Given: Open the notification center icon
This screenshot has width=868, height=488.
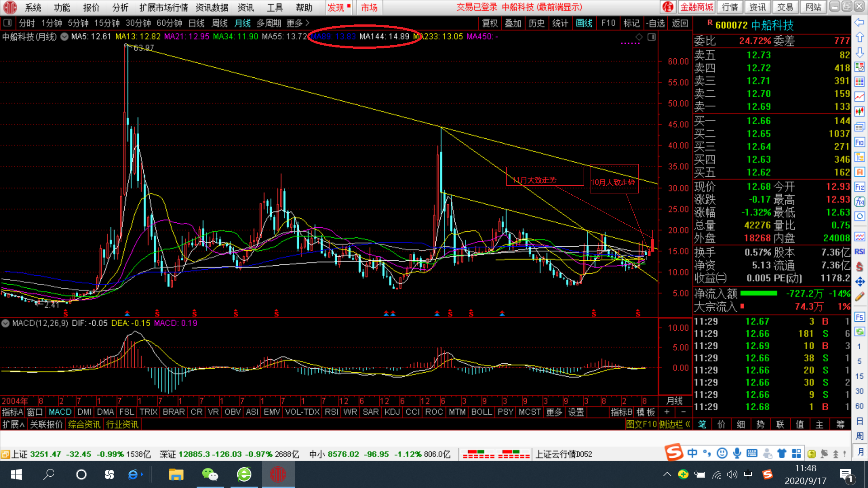Looking at the screenshot, I should tap(846, 475).
